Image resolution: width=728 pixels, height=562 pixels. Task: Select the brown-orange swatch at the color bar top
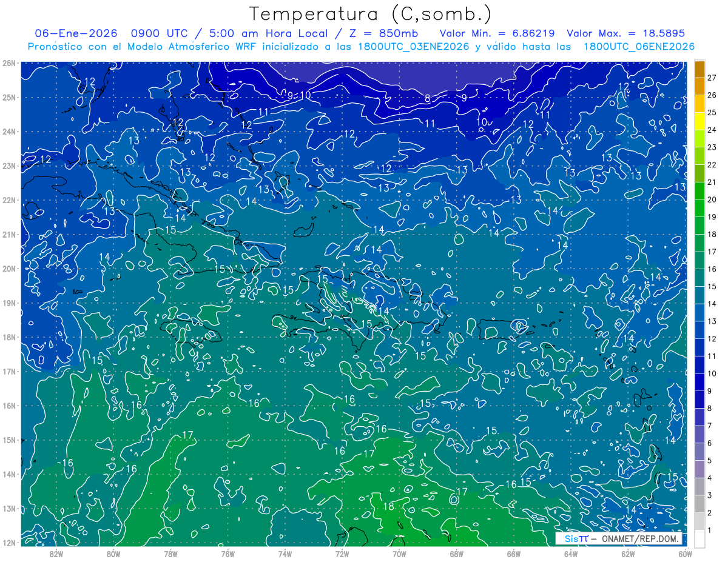coord(699,69)
